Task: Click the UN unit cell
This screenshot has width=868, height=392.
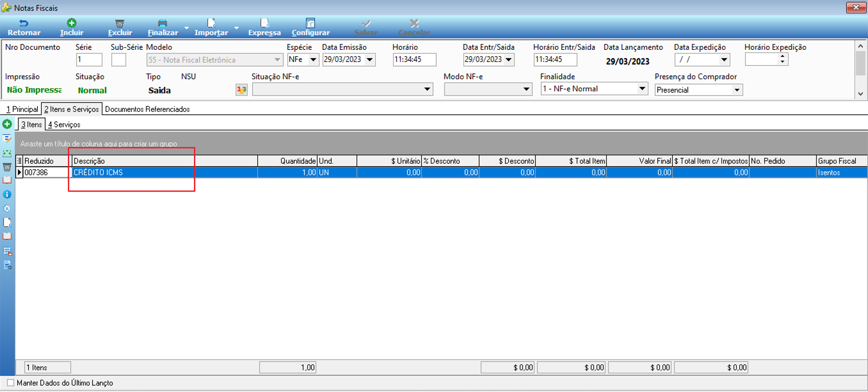Action: (337, 172)
